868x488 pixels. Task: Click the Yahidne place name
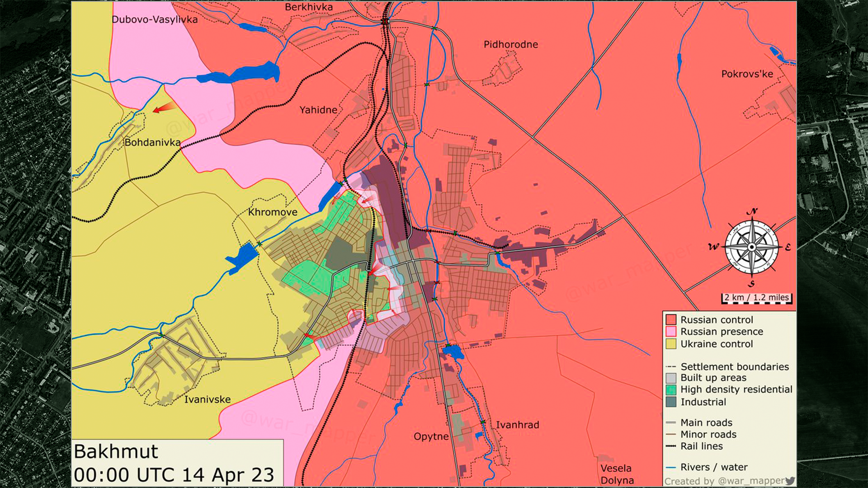(318, 110)
